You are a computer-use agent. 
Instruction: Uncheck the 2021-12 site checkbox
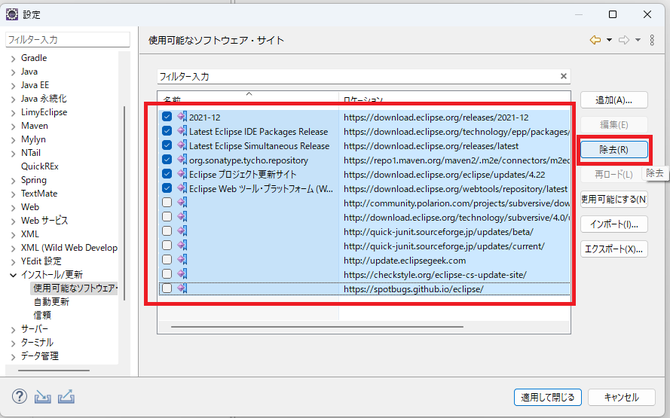click(167, 117)
